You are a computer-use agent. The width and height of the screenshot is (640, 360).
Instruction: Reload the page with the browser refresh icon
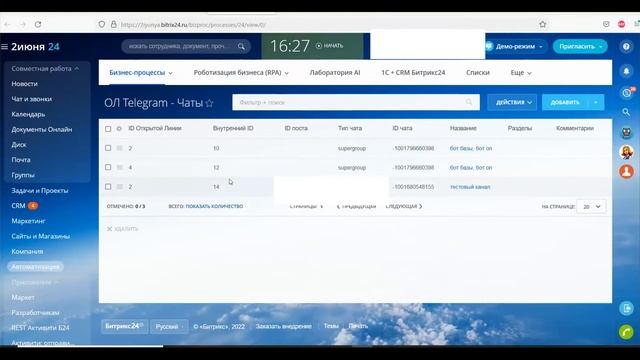point(38,24)
